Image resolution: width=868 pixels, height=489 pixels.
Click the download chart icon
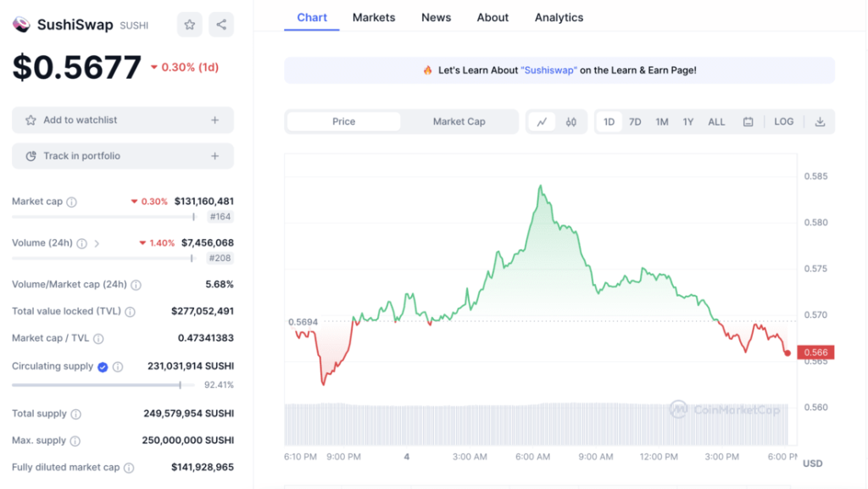click(x=820, y=121)
